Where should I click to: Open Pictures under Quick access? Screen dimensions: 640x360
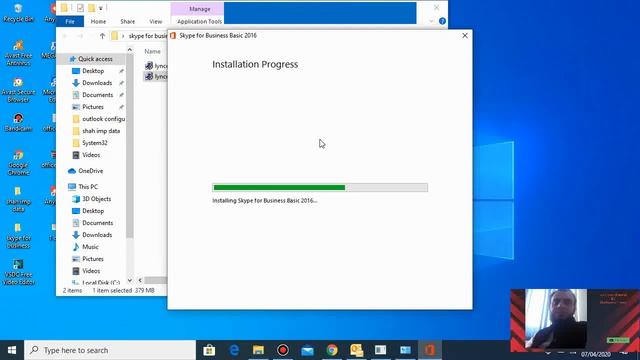point(93,107)
